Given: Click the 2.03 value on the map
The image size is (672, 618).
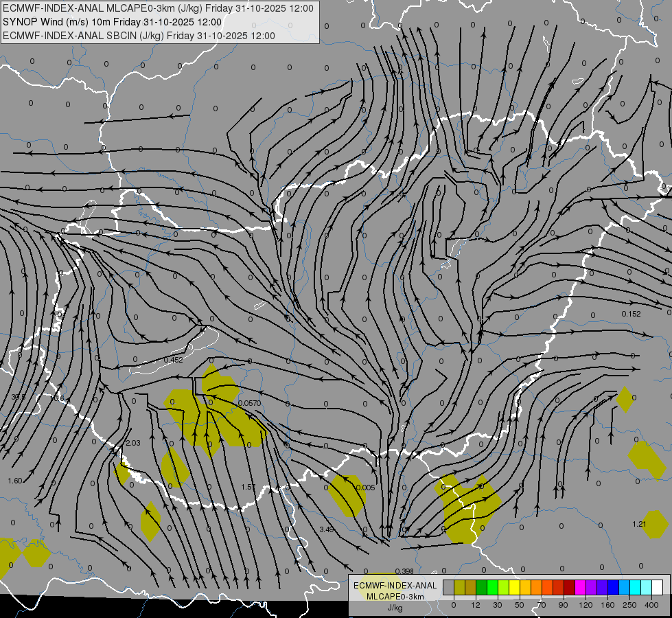Looking at the screenshot, I should (x=133, y=443).
